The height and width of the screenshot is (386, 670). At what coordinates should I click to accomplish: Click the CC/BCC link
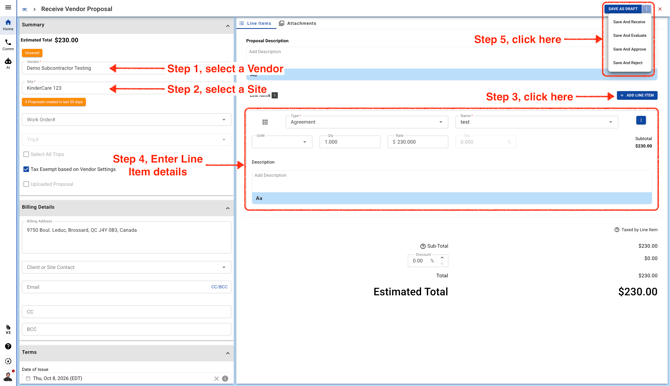(x=219, y=287)
